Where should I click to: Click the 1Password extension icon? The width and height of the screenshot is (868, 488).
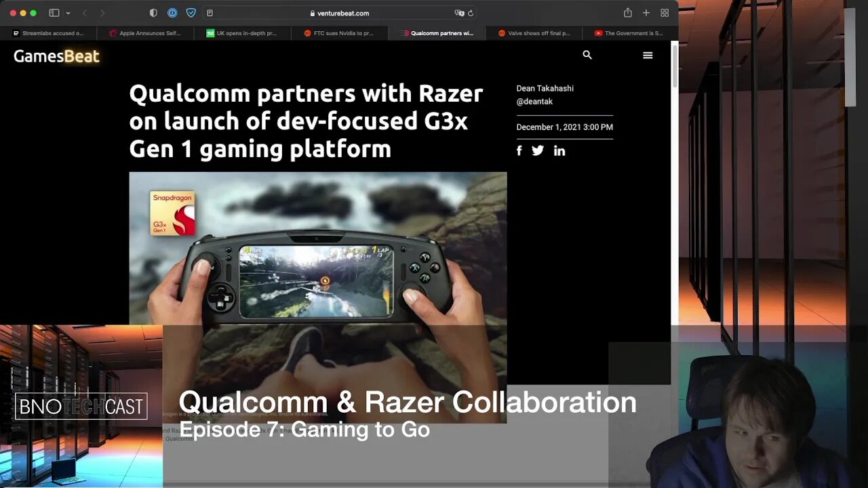tap(172, 13)
